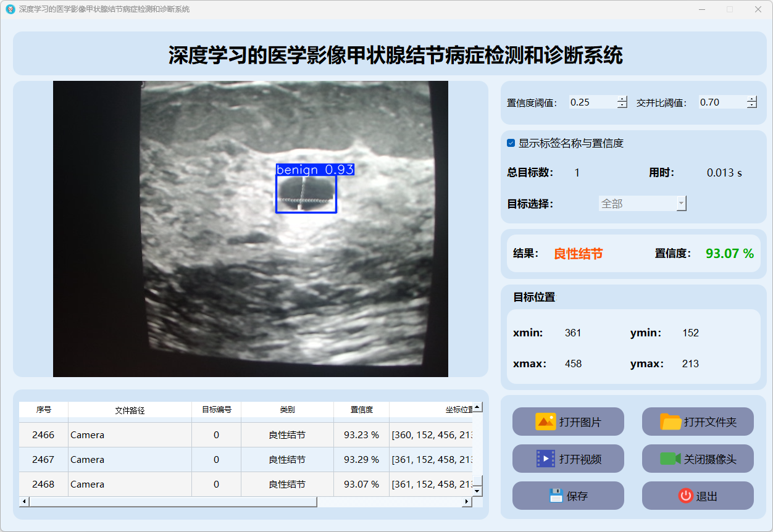
Task: Click the 目标编号 column header
Action: click(x=216, y=410)
